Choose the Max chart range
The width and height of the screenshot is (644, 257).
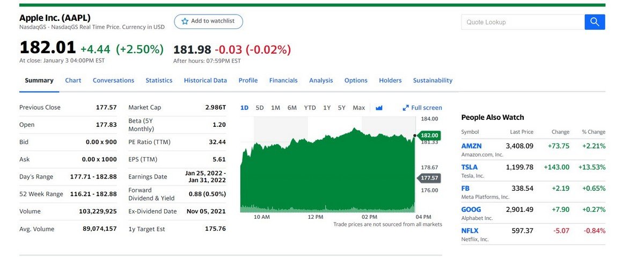(x=358, y=108)
